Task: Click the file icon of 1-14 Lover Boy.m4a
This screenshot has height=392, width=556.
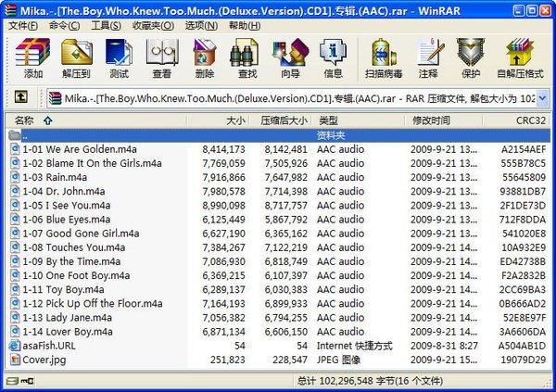Action: click(15, 331)
